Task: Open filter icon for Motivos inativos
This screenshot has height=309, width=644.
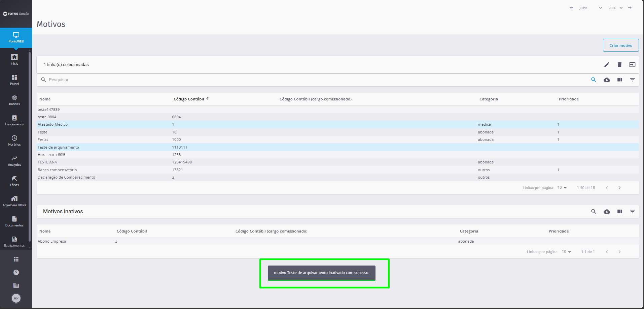Action: pyautogui.click(x=632, y=212)
